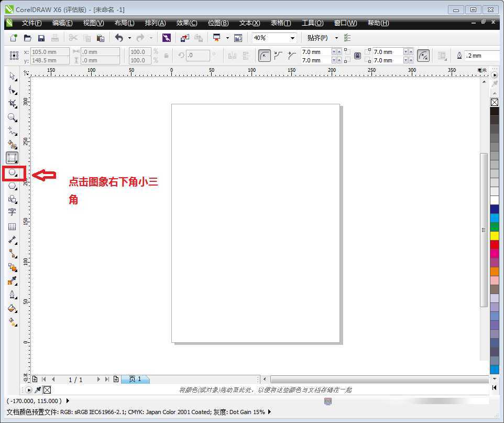
Task: Select the Eyedropper tool
Action: (13, 279)
